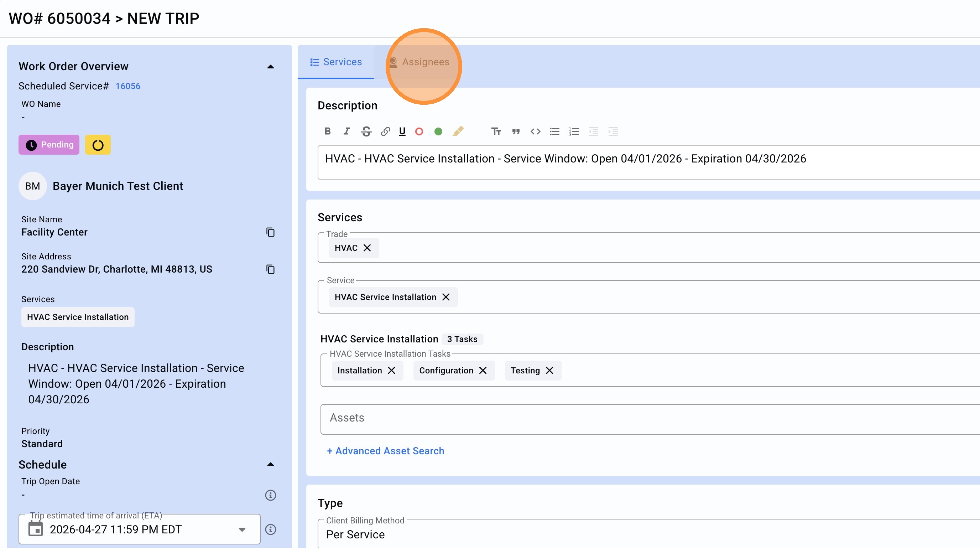980x548 pixels.
Task: Remove the Configuration task chip
Action: point(483,370)
